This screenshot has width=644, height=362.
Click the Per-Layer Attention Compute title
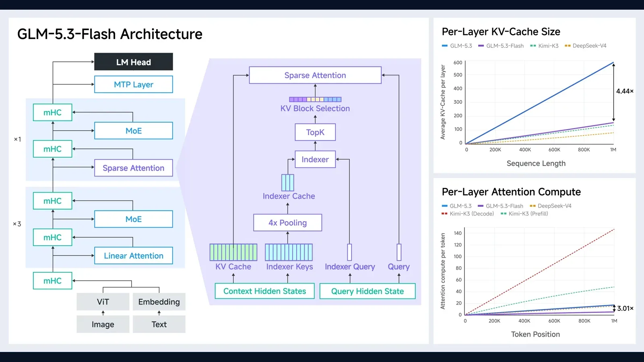point(511,192)
